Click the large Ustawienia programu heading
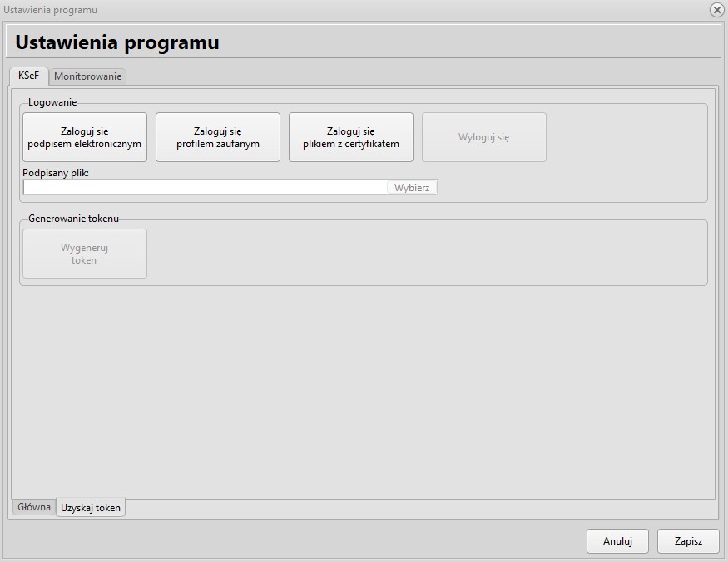728x562 pixels. 117,42
